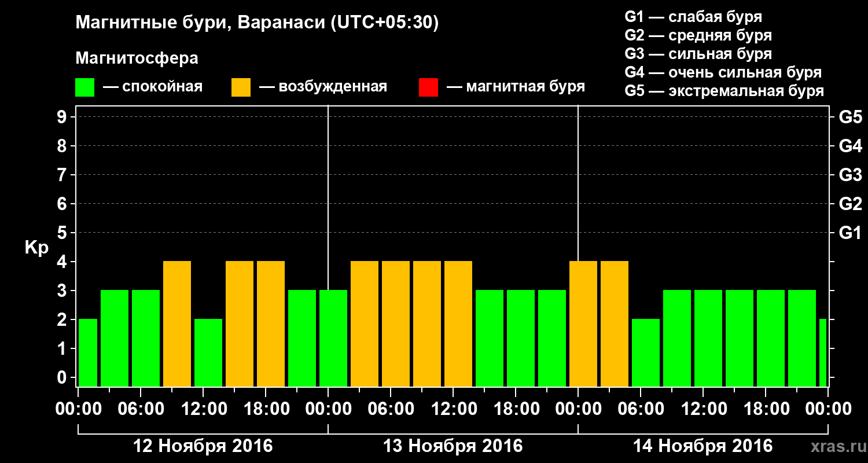Screen dimensions: 868x463
Task: Click orange bar crossing the 14 Ноября midnight line
Action: pos(583,324)
